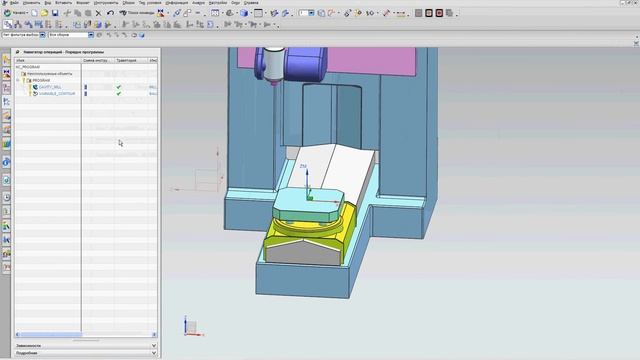The width and height of the screenshot is (640, 360).
Task: Click the CAVITY_MILL tool change marker
Action: pos(86,87)
